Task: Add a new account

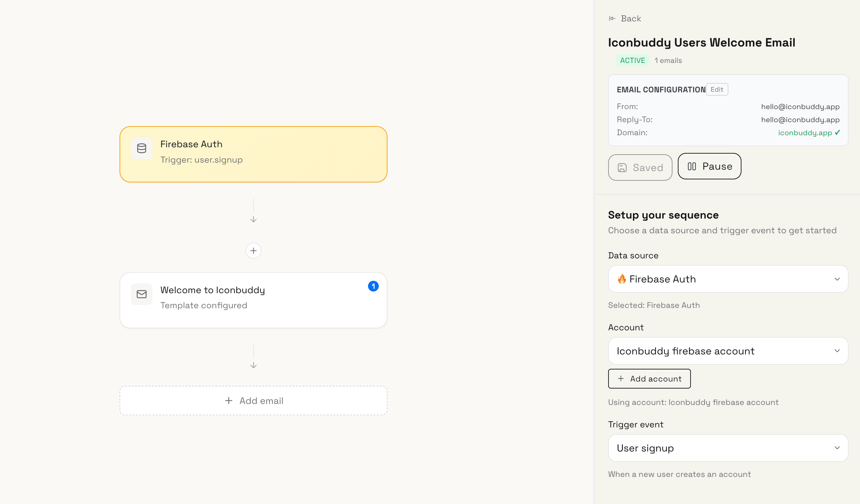Action: [649, 379]
